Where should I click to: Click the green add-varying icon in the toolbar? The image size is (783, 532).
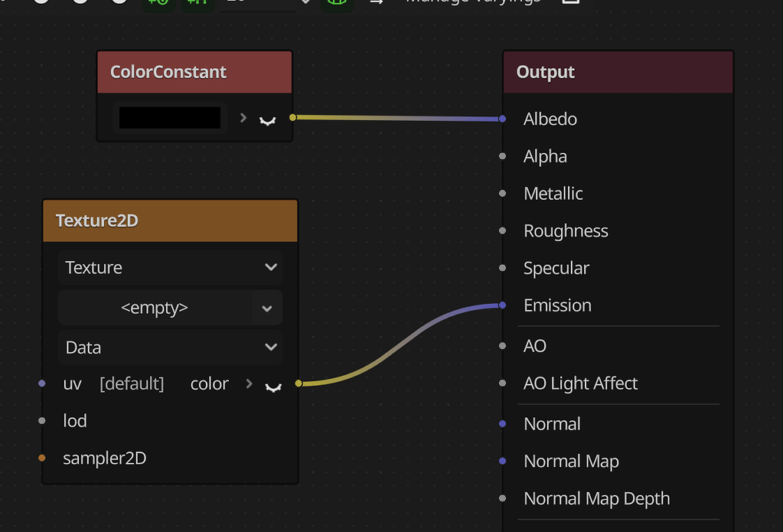(197, 3)
